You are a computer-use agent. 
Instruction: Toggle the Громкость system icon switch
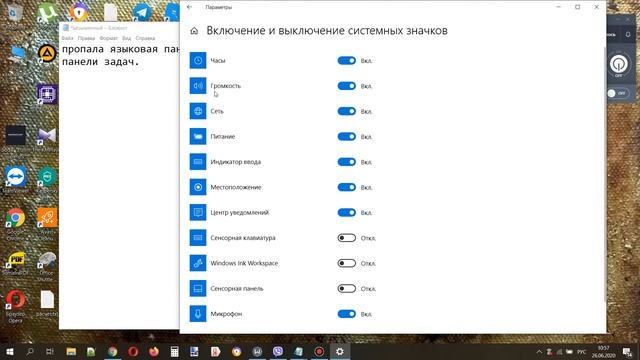pyautogui.click(x=347, y=86)
